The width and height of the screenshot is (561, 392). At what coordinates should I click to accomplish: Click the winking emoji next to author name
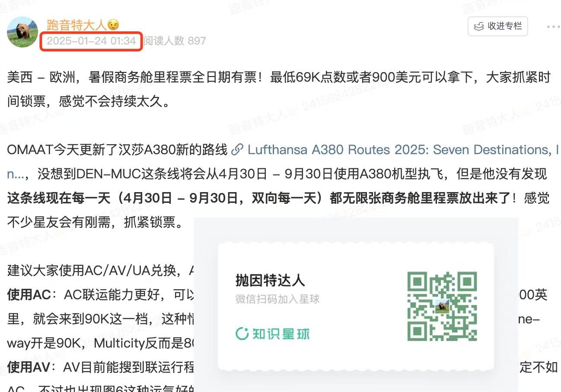coord(113,25)
